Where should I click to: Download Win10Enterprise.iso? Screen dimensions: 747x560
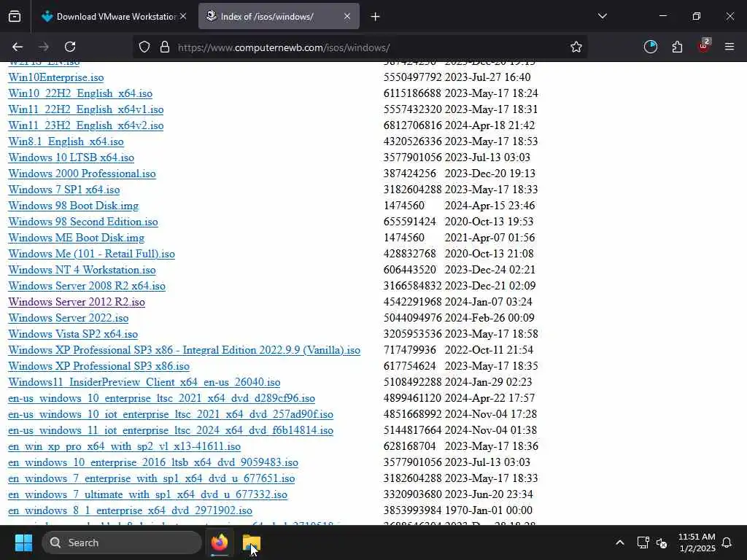coord(55,77)
